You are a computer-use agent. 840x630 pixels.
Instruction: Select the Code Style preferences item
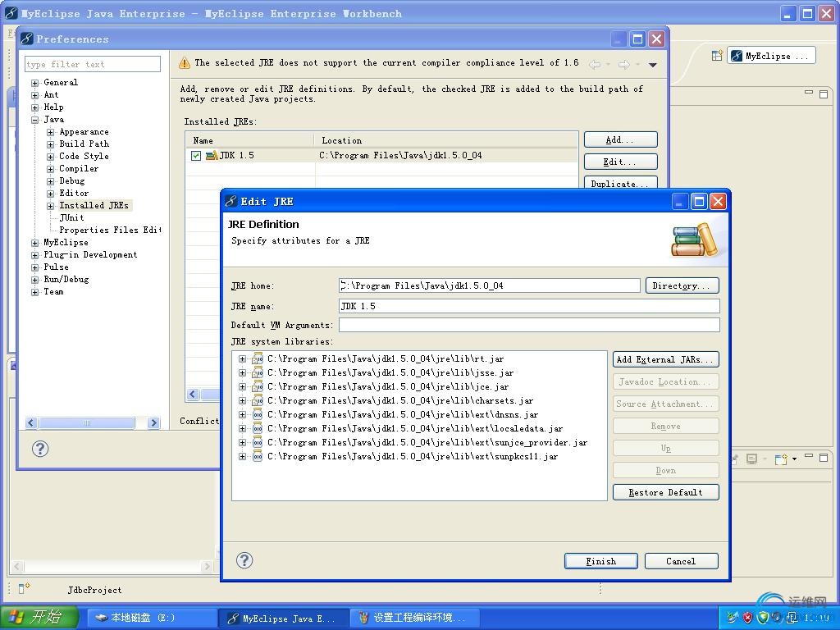[84, 156]
